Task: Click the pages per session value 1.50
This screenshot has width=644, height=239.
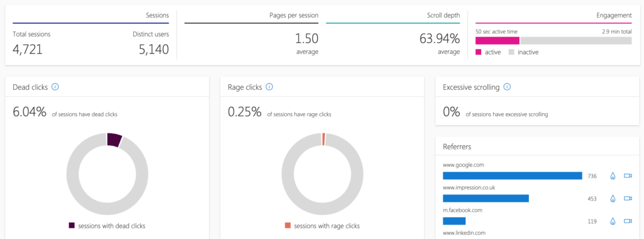Action: (x=307, y=38)
